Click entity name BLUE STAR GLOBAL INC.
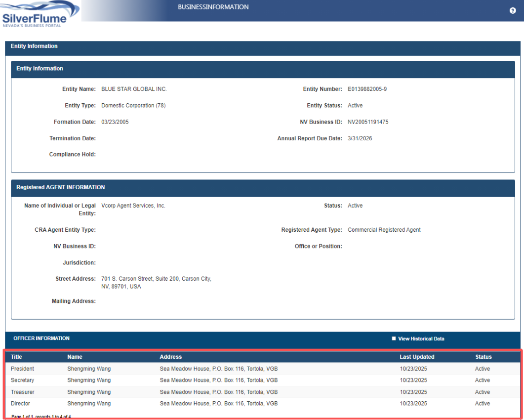 (x=134, y=89)
